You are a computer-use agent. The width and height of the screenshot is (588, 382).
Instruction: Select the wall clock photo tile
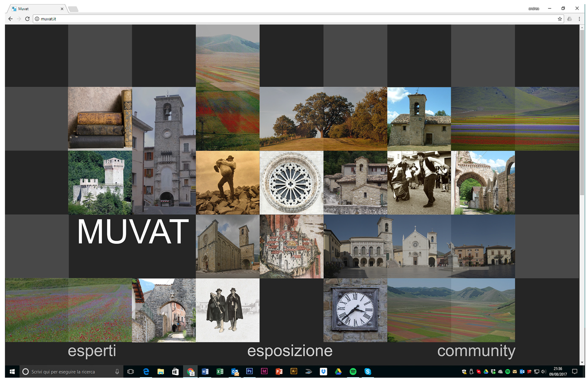(x=355, y=310)
